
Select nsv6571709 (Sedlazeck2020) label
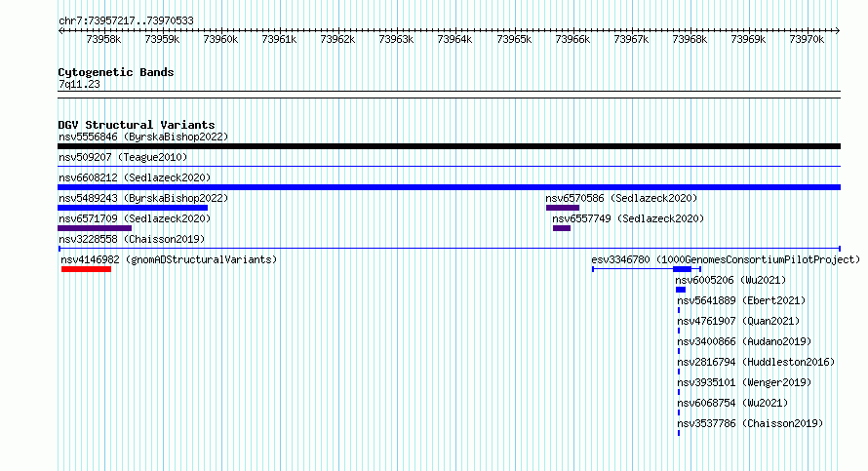(x=135, y=218)
